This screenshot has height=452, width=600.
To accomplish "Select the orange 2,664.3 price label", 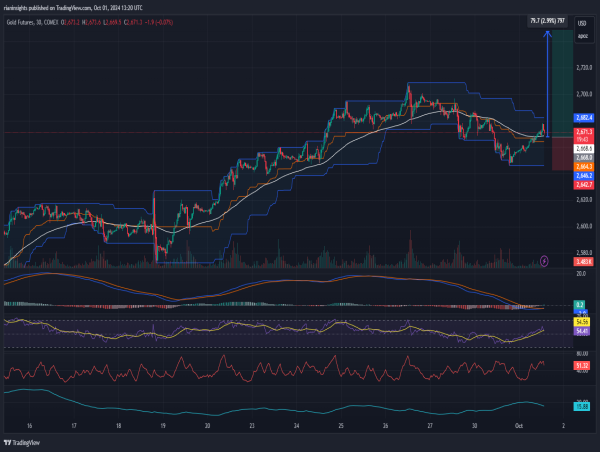I will (584, 167).
